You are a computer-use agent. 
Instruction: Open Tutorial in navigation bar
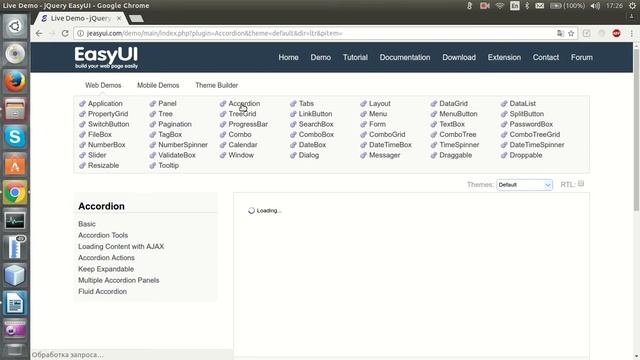pyautogui.click(x=355, y=58)
